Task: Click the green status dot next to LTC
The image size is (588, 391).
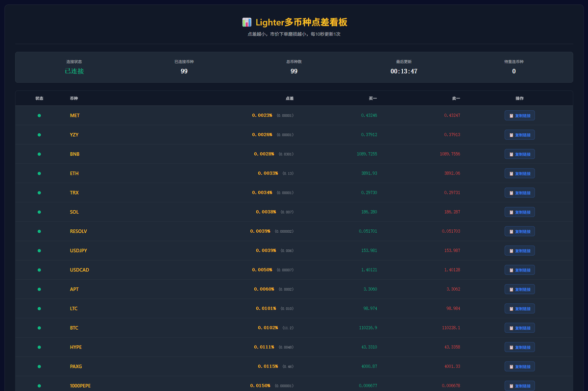Action: point(39,308)
